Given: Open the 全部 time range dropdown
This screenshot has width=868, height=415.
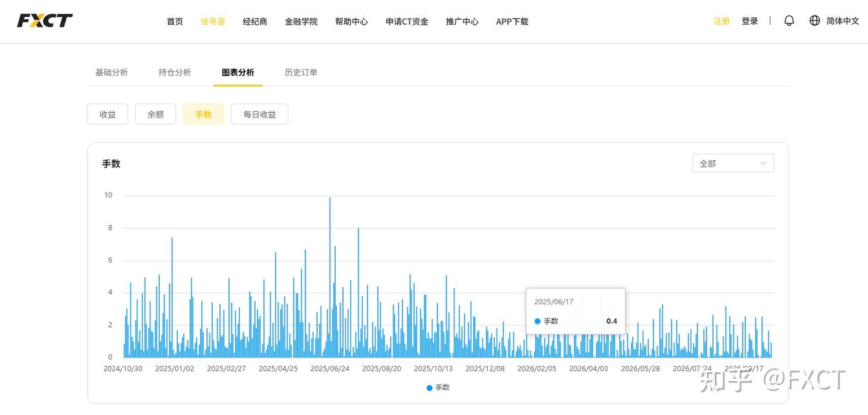Looking at the screenshot, I should [733, 163].
